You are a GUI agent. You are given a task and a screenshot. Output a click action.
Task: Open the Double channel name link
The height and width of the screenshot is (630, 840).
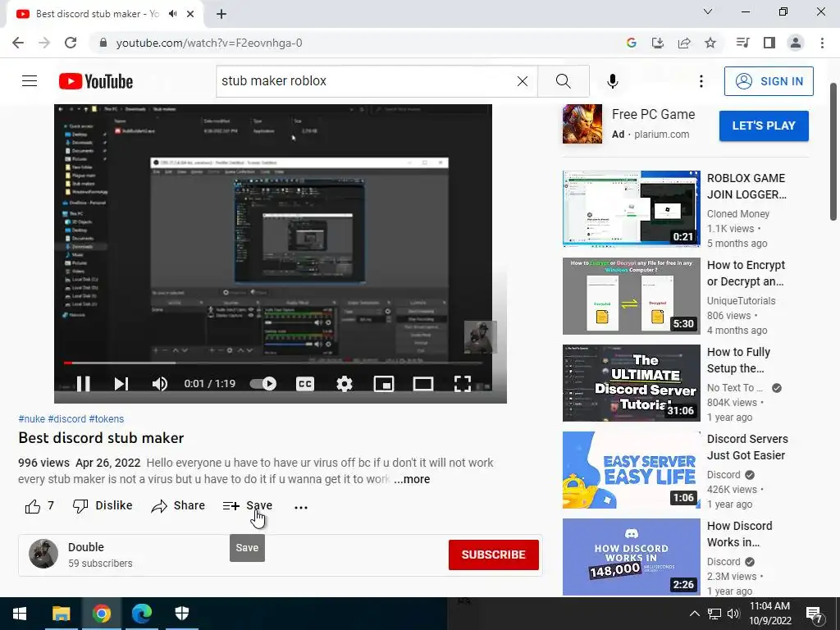tap(85, 547)
